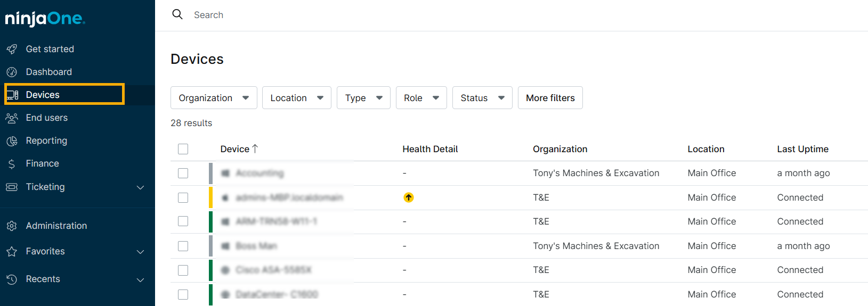Viewport: 868px width, 306px height.
Task: Expand the Favorites section chevron
Action: 140,252
